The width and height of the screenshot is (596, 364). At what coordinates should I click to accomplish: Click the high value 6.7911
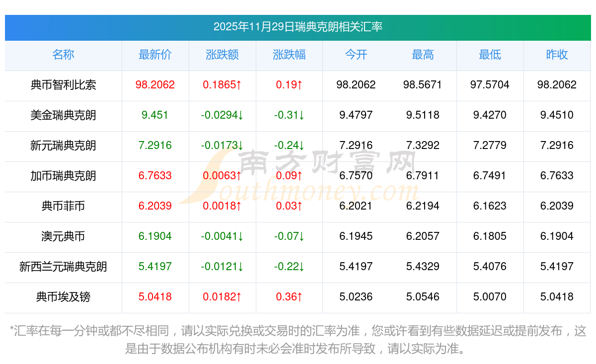423,176
